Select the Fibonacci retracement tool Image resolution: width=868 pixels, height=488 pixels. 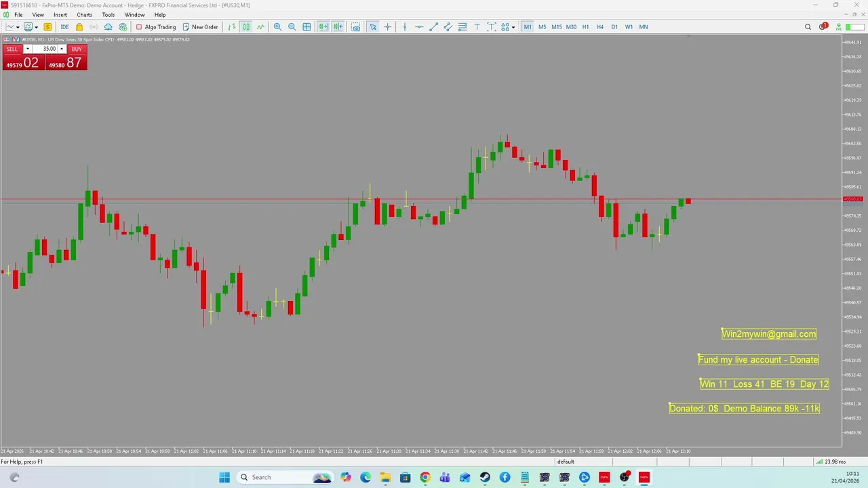coord(462,27)
